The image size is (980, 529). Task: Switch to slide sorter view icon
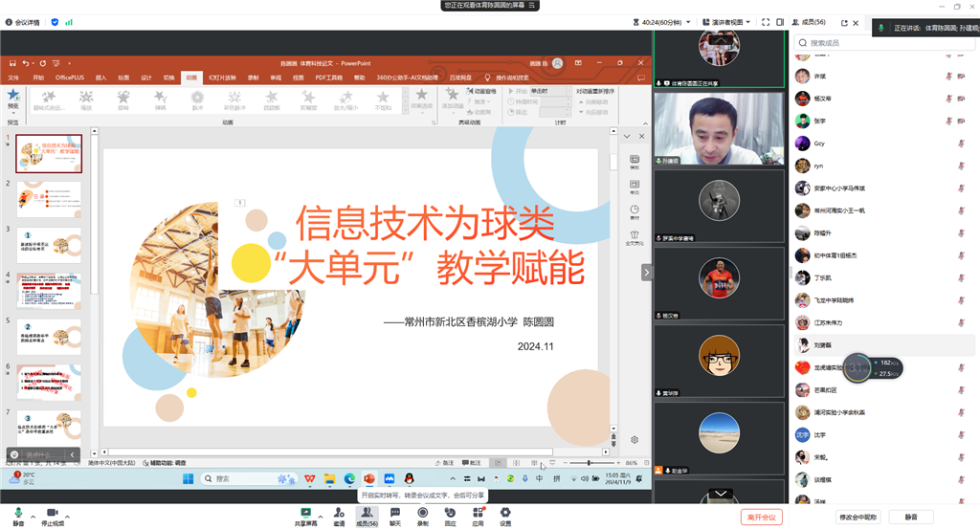tap(516, 463)
